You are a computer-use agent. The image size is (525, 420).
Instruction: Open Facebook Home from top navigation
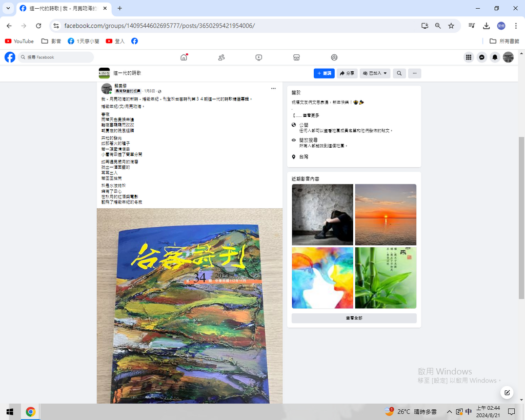tap(184, 57)
